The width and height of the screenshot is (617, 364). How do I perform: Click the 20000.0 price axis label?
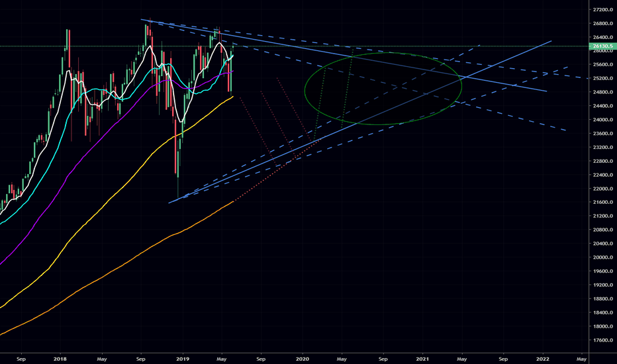click(603, 257)
